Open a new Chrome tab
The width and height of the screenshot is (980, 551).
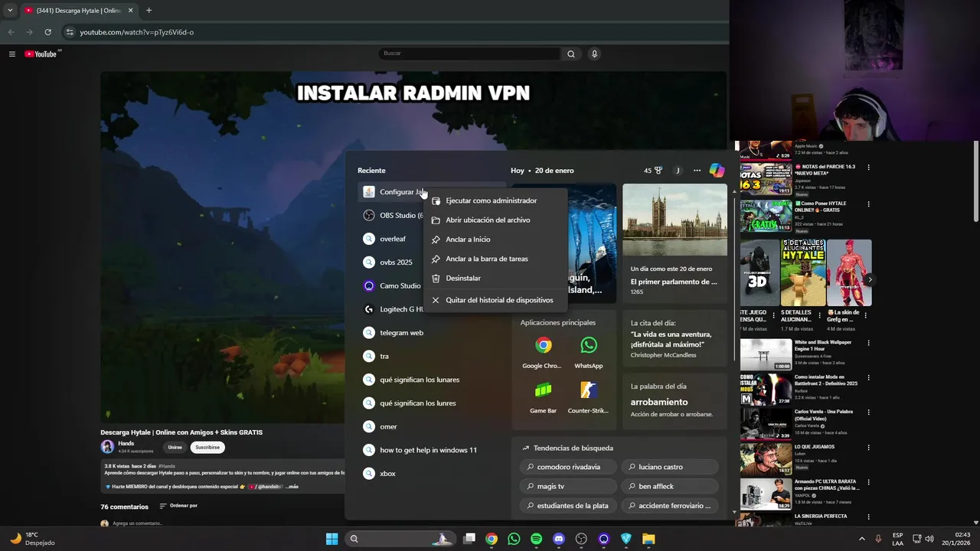click(149, 11)
